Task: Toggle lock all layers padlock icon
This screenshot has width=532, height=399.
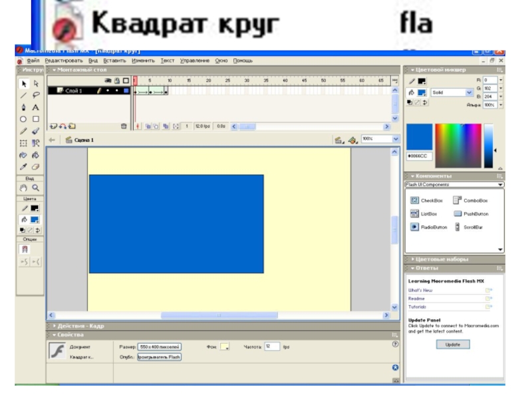Action: [x=117, y=80]
